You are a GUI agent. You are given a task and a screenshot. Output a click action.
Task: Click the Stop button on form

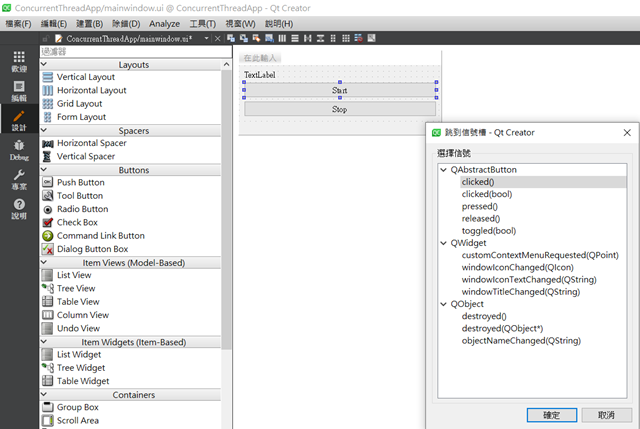(x=340, y=109)
